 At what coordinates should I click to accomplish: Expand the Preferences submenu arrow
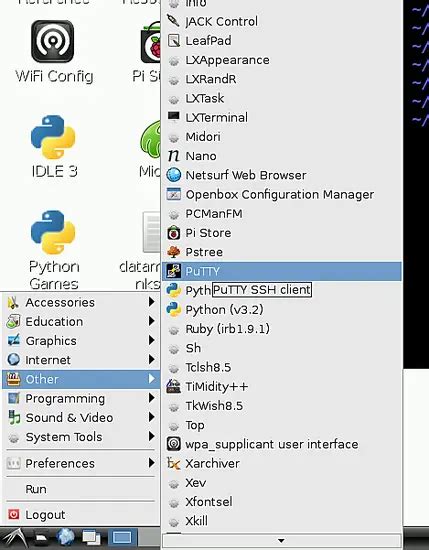pos(152,463)
